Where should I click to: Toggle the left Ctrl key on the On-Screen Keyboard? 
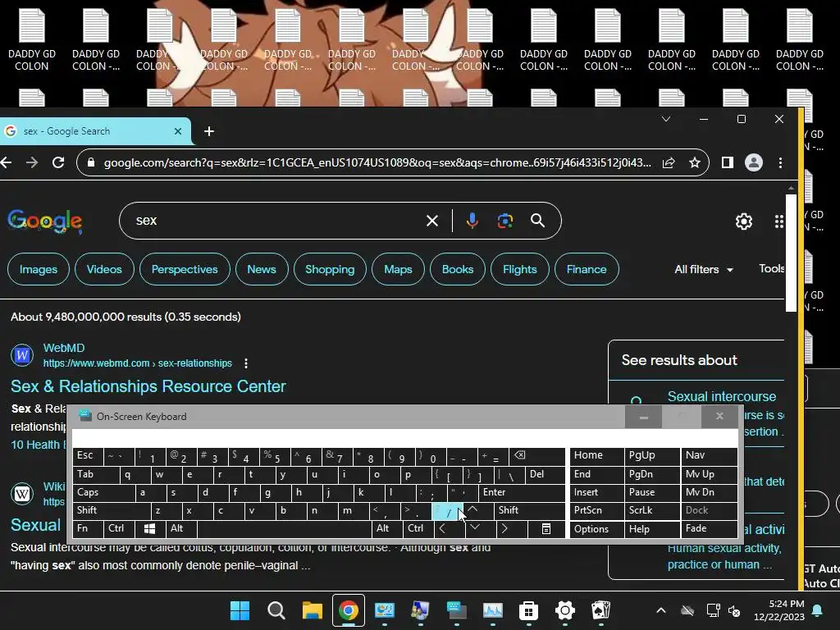coord(118,529)
